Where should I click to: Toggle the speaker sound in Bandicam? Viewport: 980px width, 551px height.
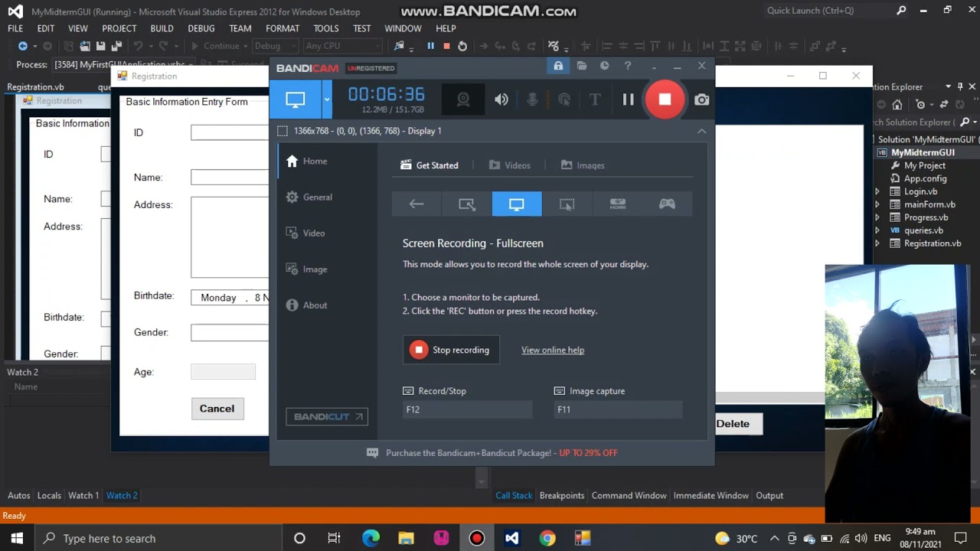[x=501, y=99]
